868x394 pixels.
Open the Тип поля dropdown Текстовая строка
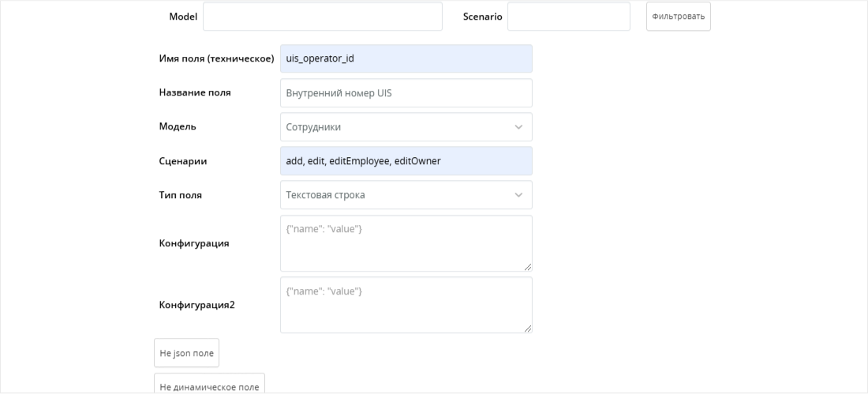click(x=406, y=195)
